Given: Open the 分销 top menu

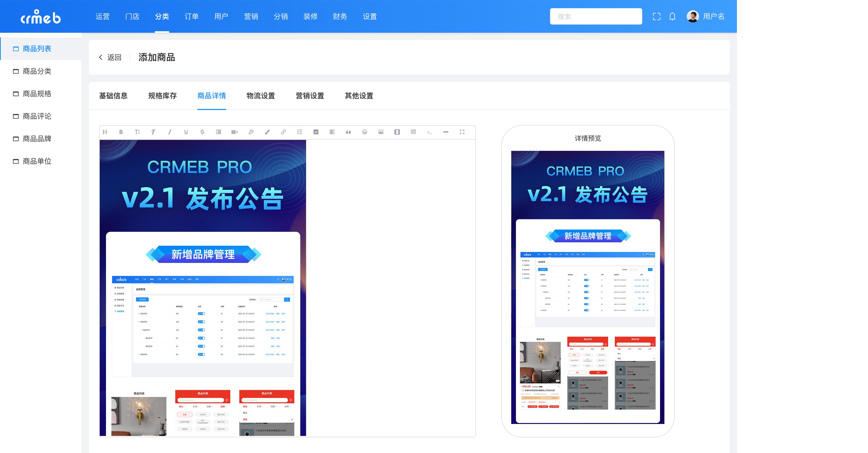Looking at the screenshot, I should pyautogui.click(x=281, y=17).
